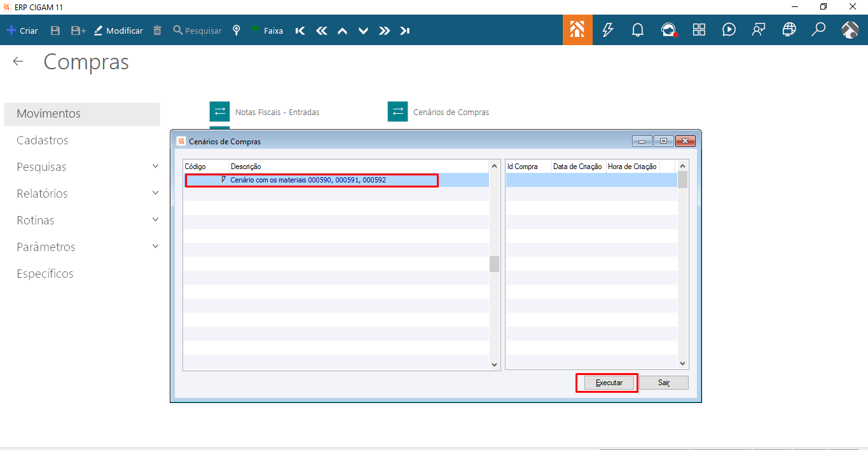Image resolution: width=868 pixels, height=450 pixels.
Task: Maximize the Cenários de Compras dialog
Action: pos(664,141)
